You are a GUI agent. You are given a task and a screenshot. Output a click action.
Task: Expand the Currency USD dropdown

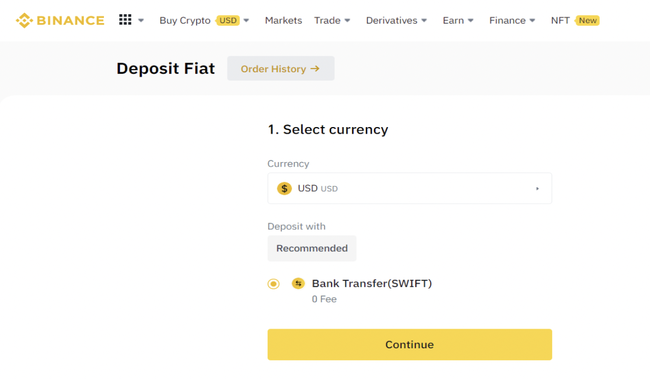(410, 188)
